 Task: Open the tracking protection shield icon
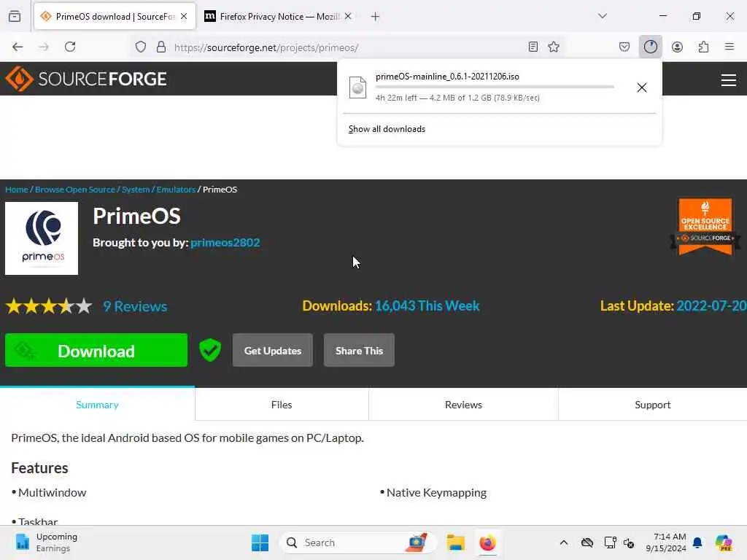click(141, 47)
